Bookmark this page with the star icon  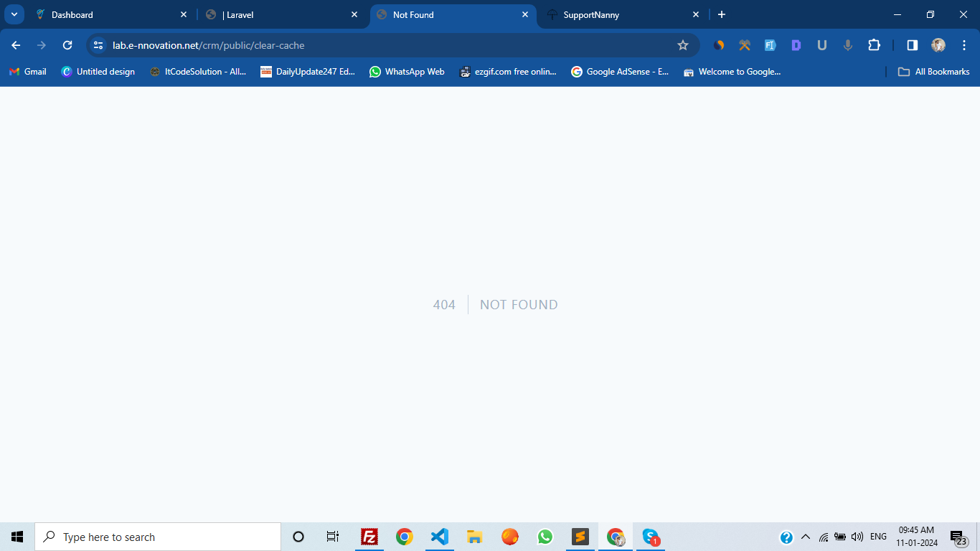[683, 45]
